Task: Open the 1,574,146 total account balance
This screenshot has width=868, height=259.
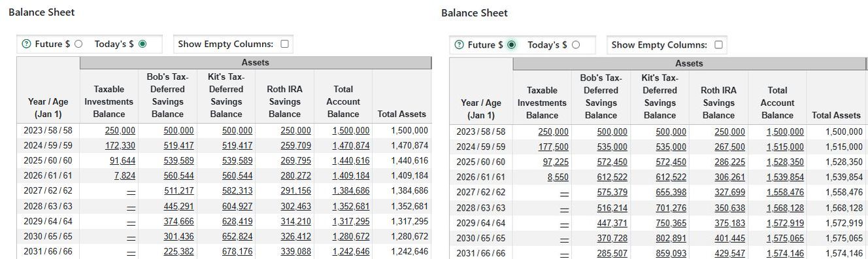Action: pos(785,253)
